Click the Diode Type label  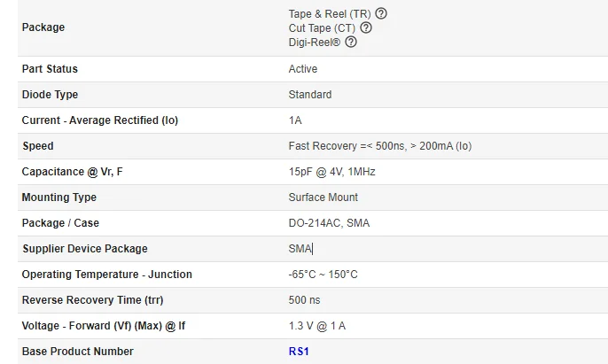[x=50, y=95]
